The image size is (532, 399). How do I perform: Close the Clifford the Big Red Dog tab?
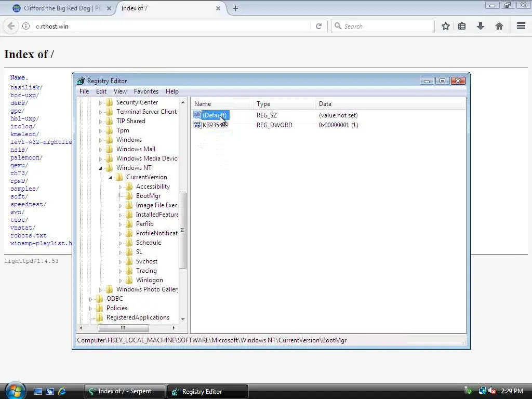click(109, 8)
